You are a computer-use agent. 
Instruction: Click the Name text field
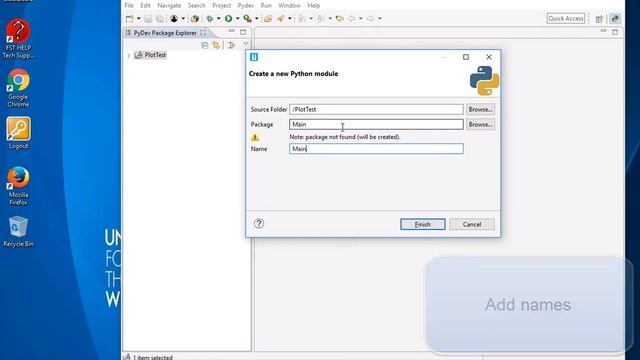[x=376, y=149]
